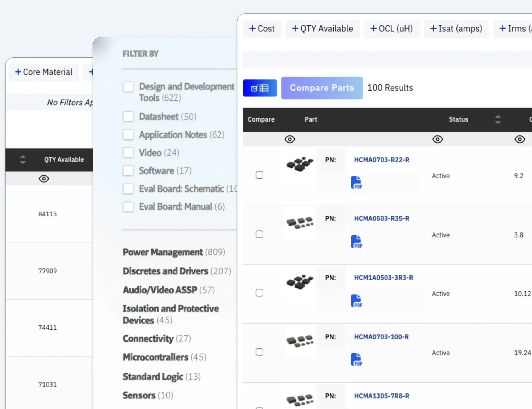Toggle Part column visibility eye icon
The width and height of the screenshot is (532, 409).
[x=290, y=139]
